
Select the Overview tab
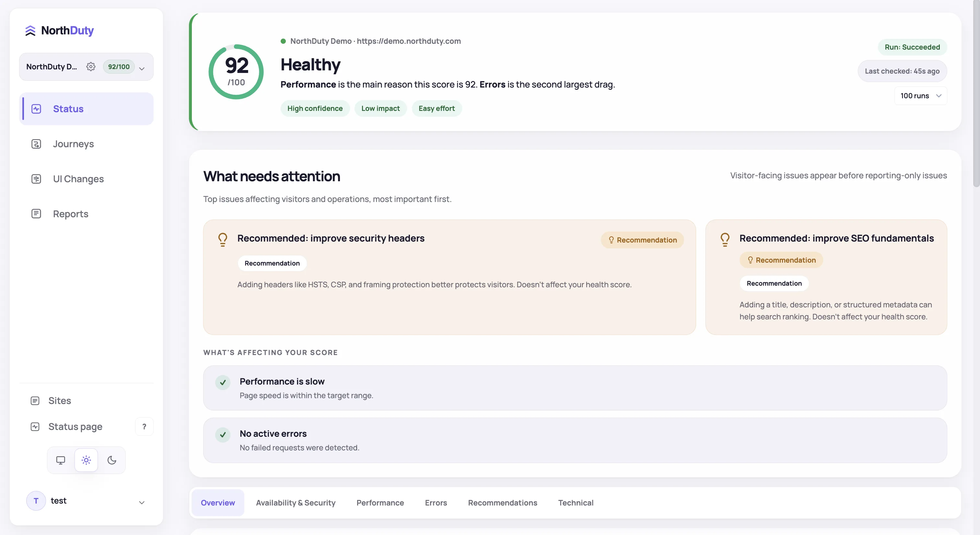coord(218,503)
